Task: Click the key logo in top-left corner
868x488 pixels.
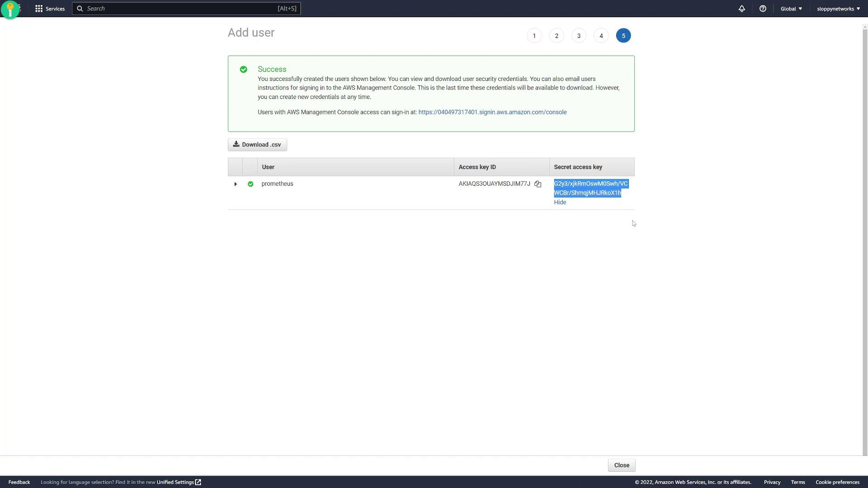Action: [10, 9]
